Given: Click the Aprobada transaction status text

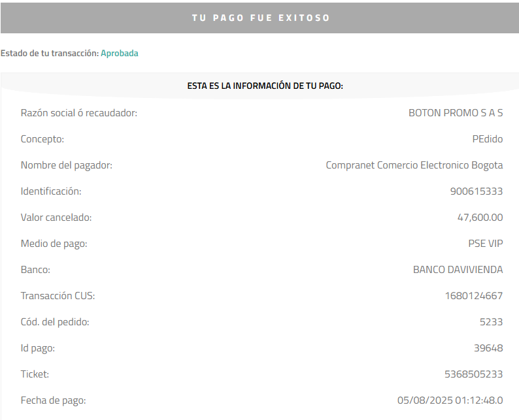Looking at the screenshot, I should click(120, 54).
